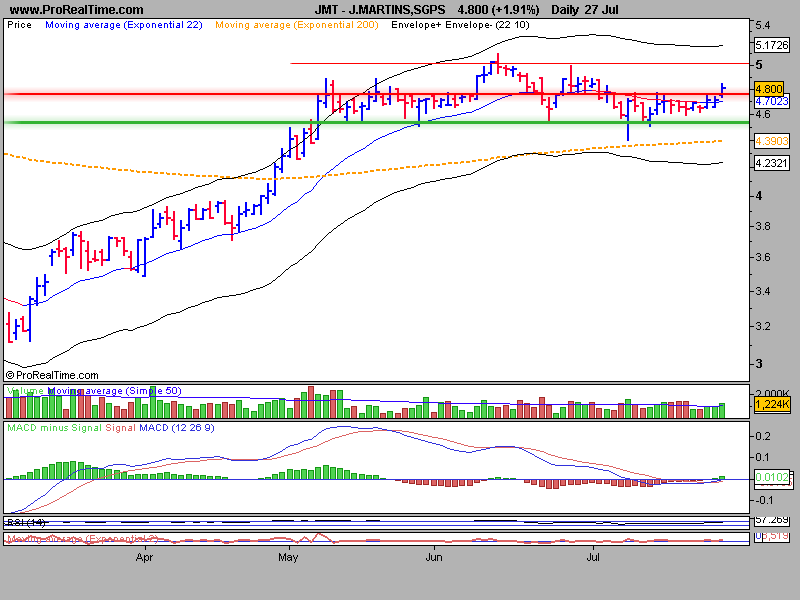Click the 57.269 RSI value box
Screen dimensions: 800x600
(771, 520)
